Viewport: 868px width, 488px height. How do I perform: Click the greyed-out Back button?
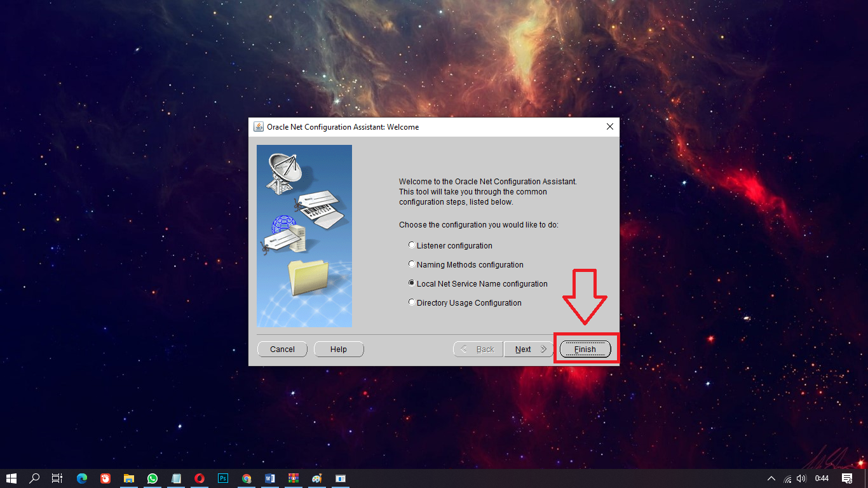pos(478,349)
